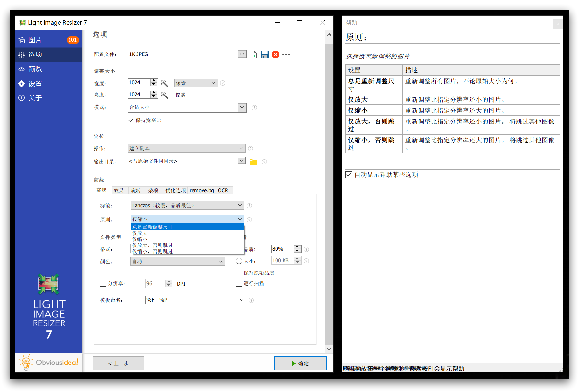Enable the 保持原始品质 checkbox

tap(239, 273)
